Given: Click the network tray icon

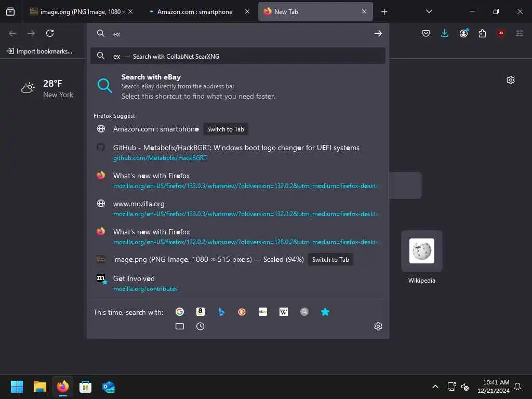Looking at the screenshot, I should (451, 387).
